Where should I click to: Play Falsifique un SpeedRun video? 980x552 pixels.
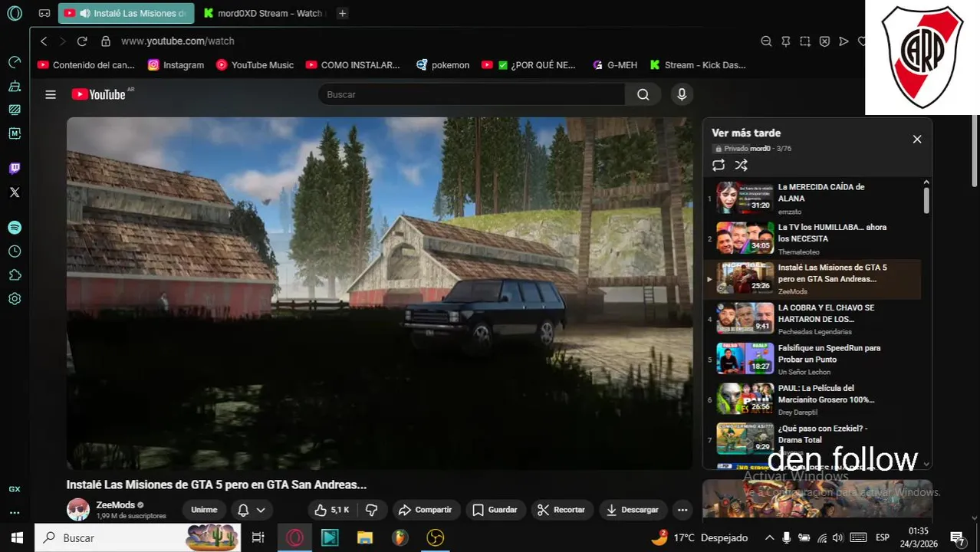(814, 360)
